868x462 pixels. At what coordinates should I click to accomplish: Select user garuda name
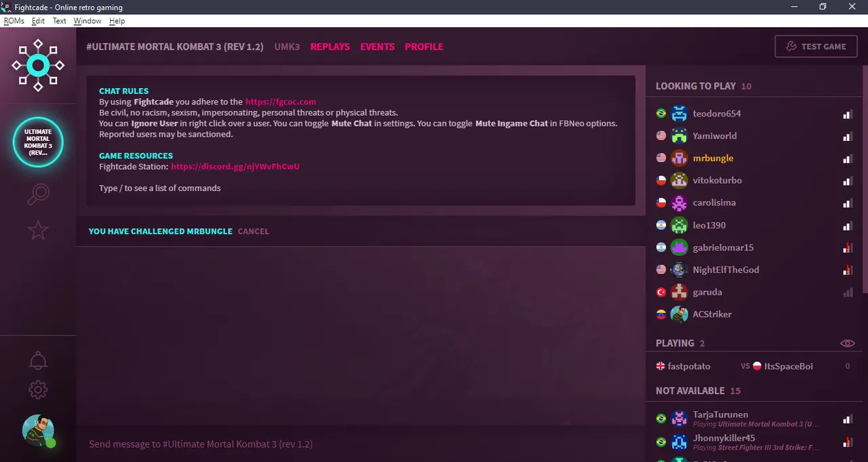coord(707,293)
